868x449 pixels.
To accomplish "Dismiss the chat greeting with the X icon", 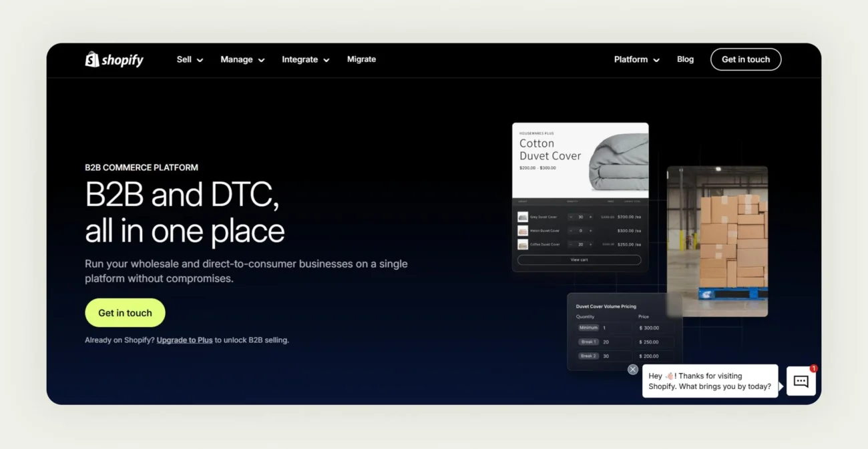I will coord(633,369).
